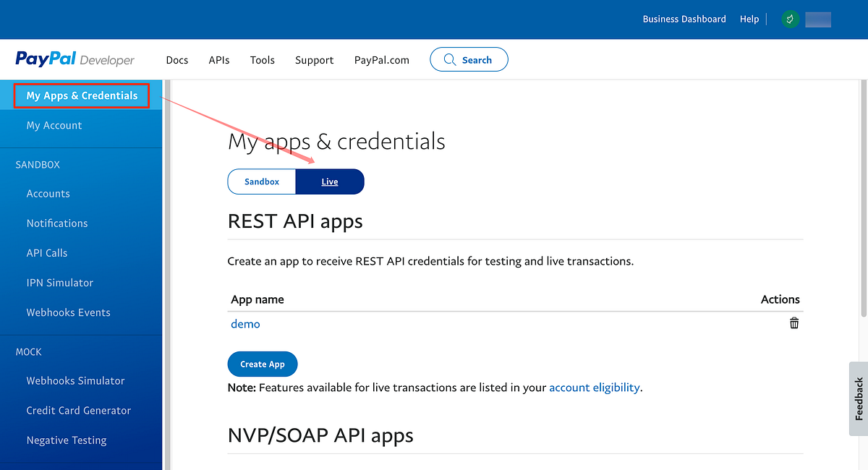
Task: Select the Live credentials toggle
Action: [330, 181]
